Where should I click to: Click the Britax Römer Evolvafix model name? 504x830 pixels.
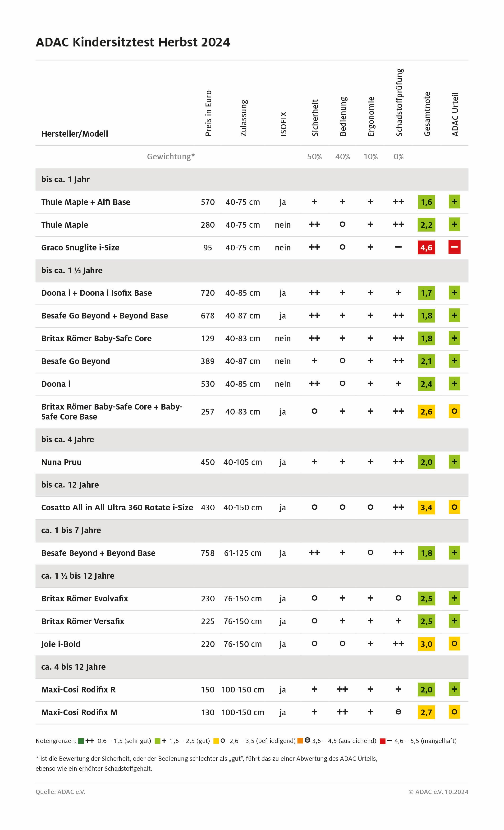(84, 599)
